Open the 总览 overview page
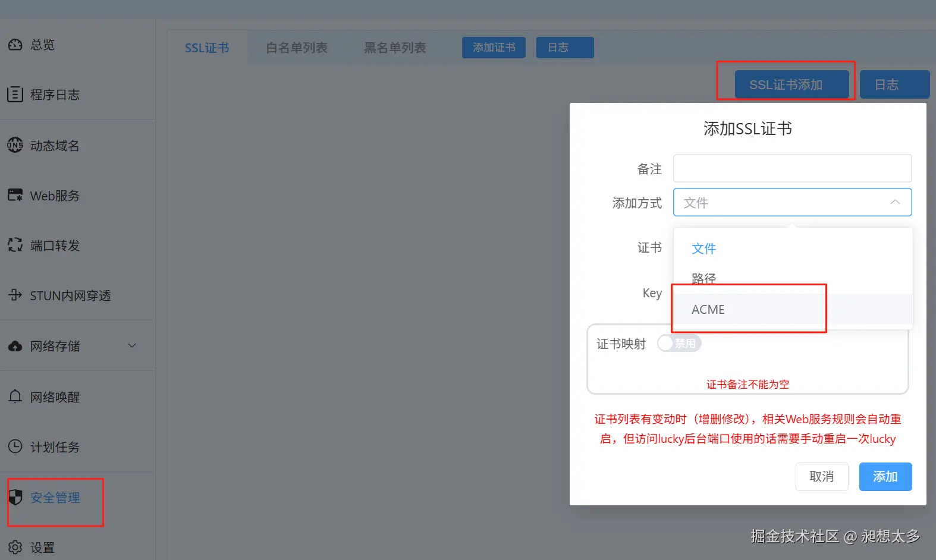The height and width of the screenshot is (560, 936). pyautogui.click(x=42, y=45)
